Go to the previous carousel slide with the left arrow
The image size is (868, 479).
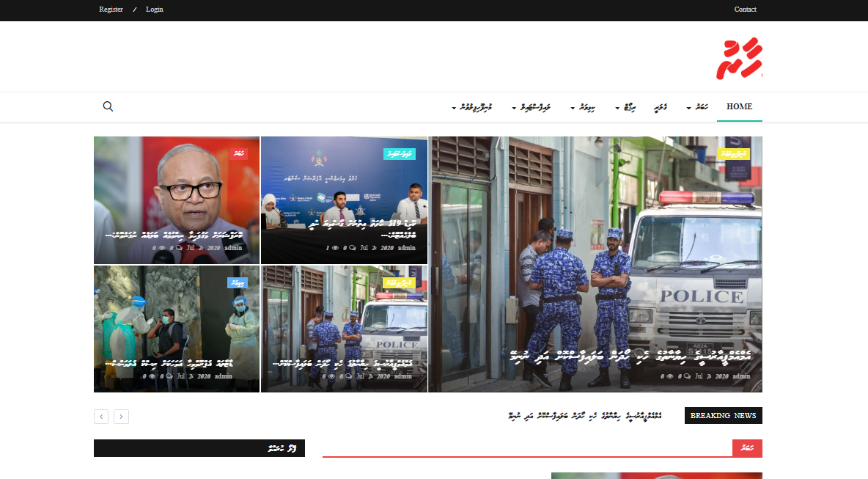101,416
